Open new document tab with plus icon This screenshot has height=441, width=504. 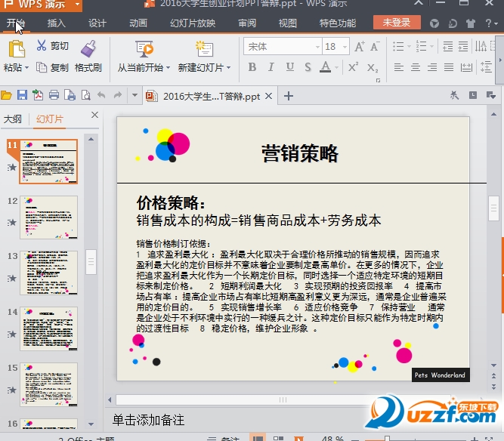point(288,96)
